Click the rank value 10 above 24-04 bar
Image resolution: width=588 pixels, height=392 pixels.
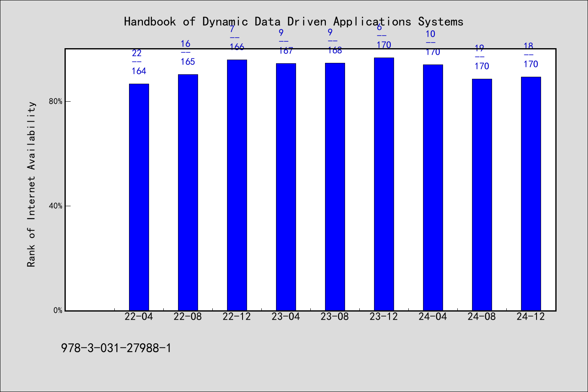(x=430, y=34)
